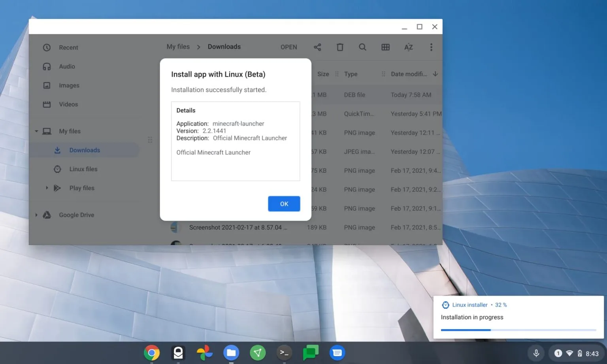Viewport: 607px width, 364px height.
Task: Open the Audio section headphones icon
Action: 47,66
